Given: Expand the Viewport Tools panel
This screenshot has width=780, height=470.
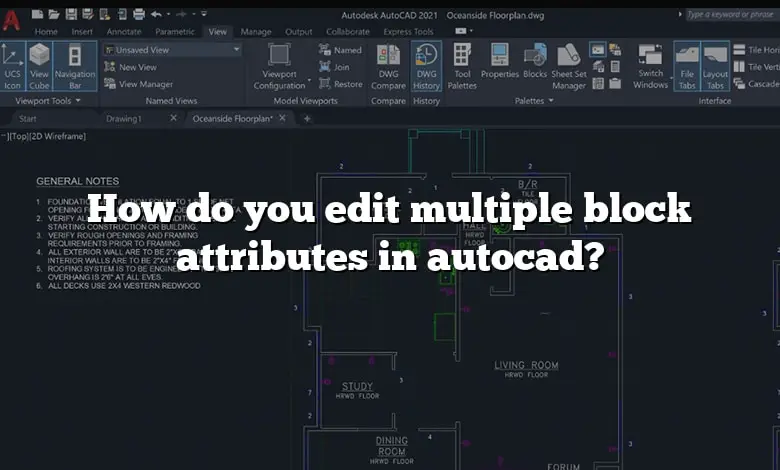Looking at the screenshot, I should pos(77,101).
